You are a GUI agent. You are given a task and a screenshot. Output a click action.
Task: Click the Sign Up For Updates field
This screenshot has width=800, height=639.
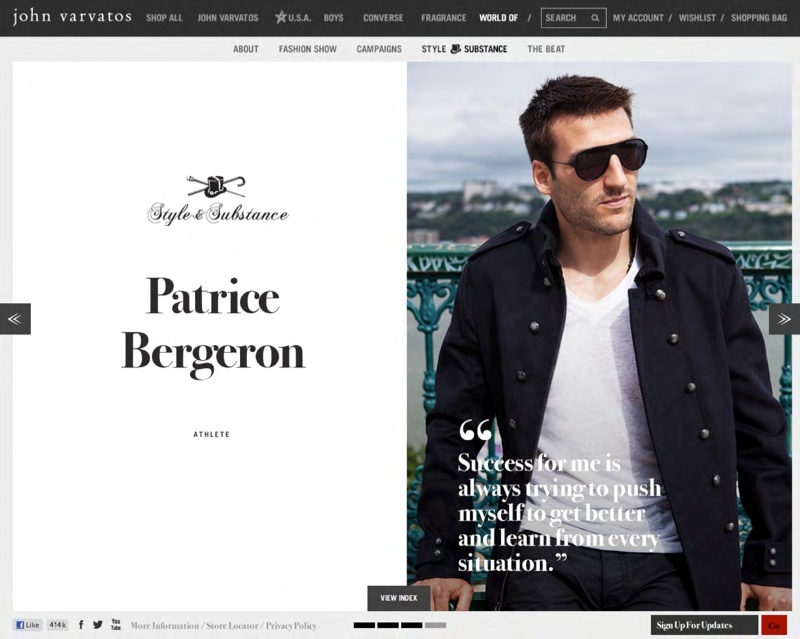coord(704,625)
